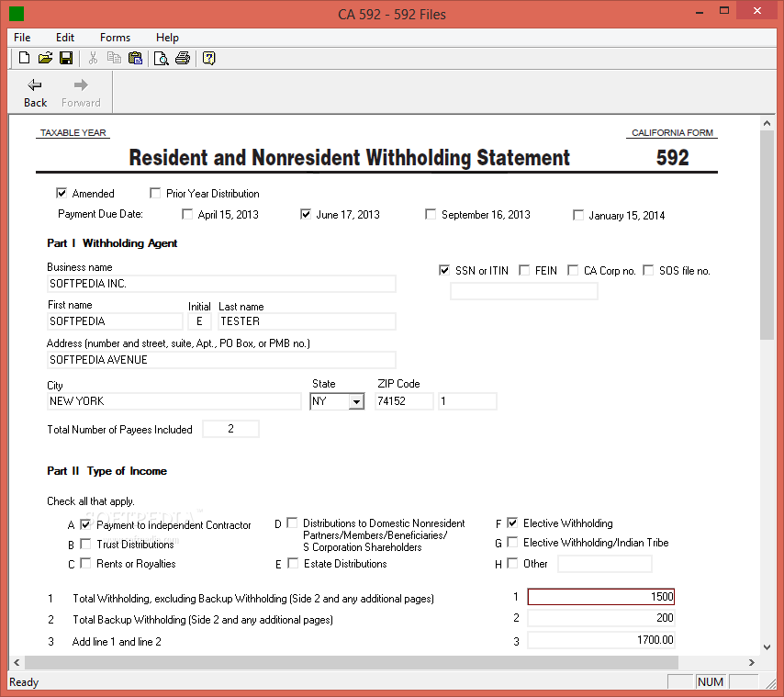The image size is (784, 697).
Task: Click the Paste clipboard toolbar icon
Action: click(135, 58)
